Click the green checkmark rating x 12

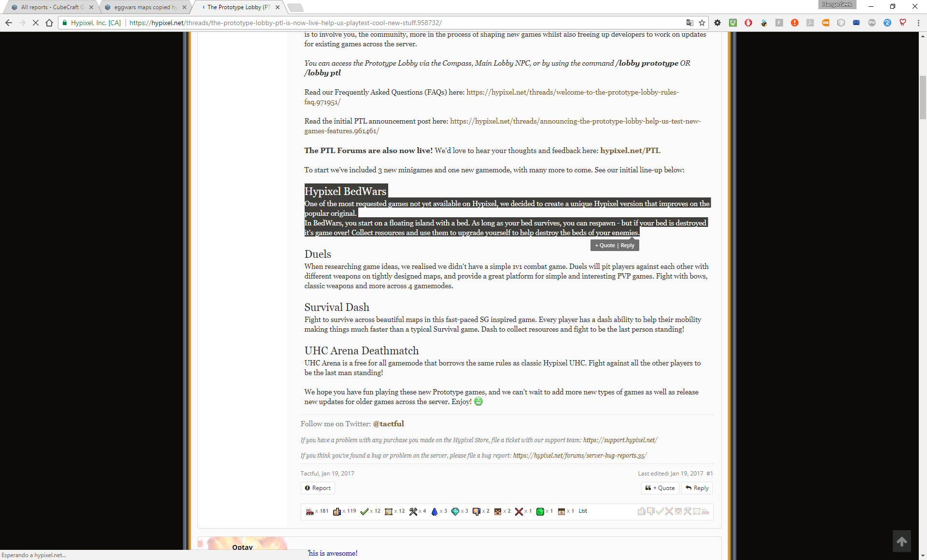pyautogui.click(x=365, y=511)
